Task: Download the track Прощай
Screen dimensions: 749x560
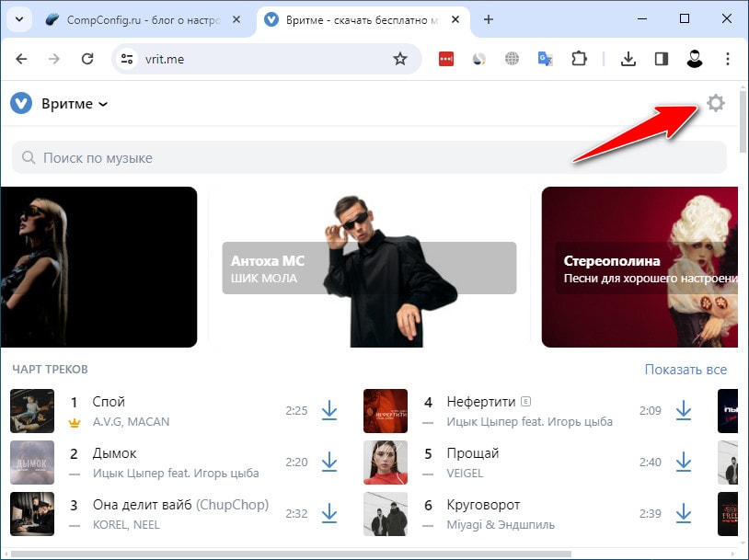Action: click(683, 463)
